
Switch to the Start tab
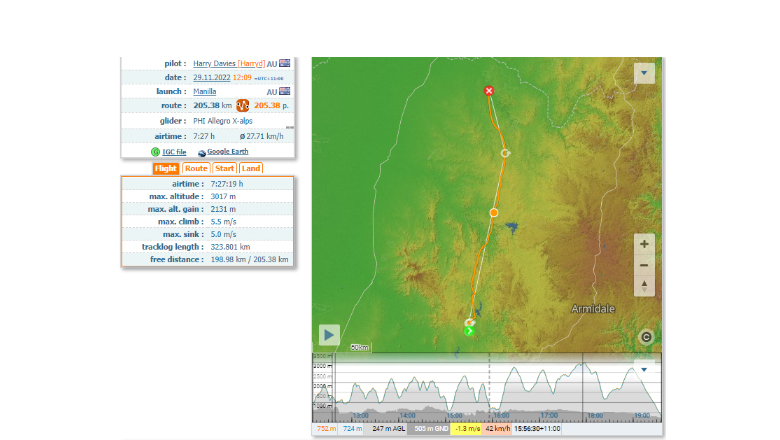click(x=224, y=169)
